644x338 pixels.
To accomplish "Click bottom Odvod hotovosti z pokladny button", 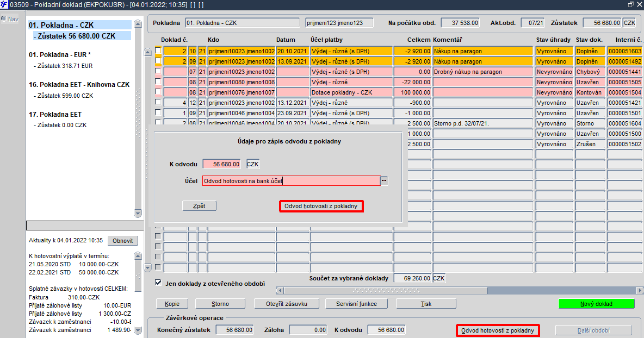I will click(x=498, y=330).
